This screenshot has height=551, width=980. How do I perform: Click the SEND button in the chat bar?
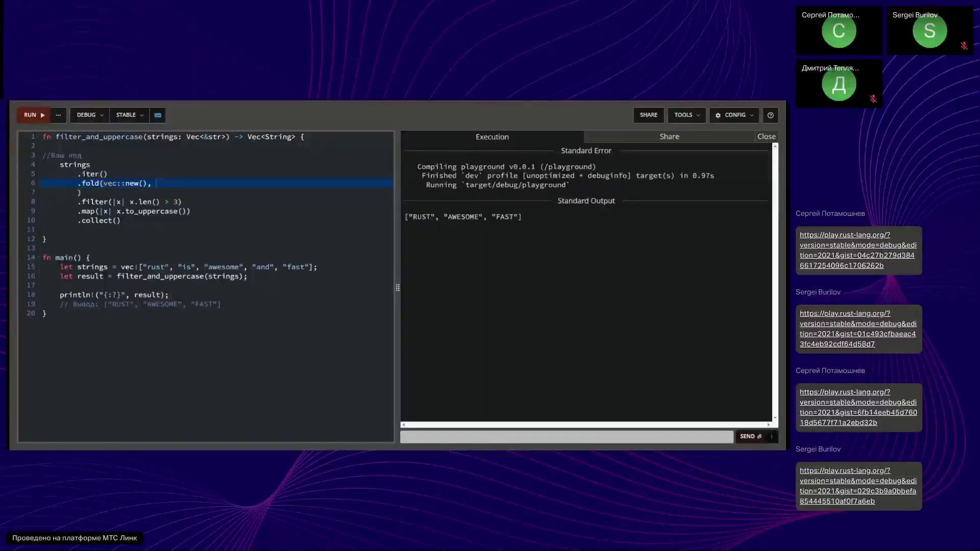pos(750,437)
